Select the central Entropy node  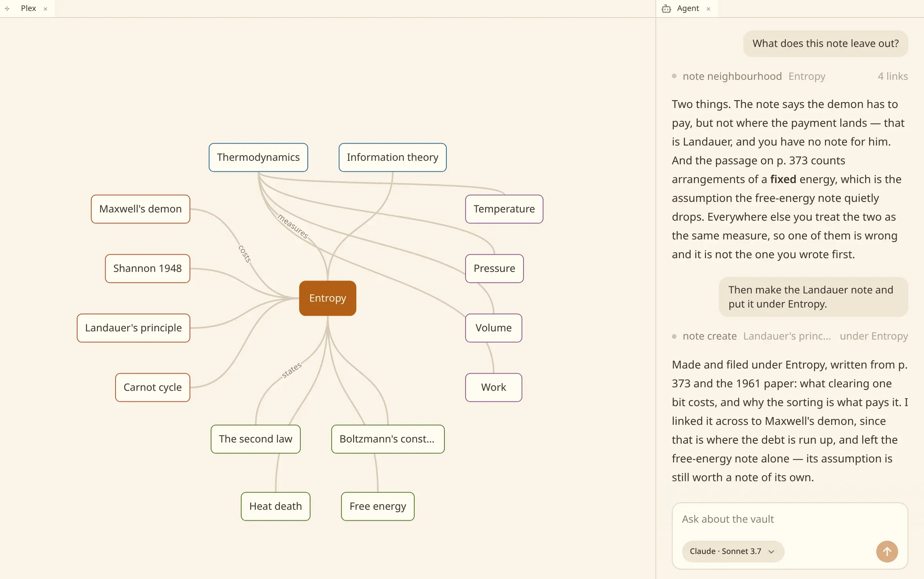(x=328, y=298)
